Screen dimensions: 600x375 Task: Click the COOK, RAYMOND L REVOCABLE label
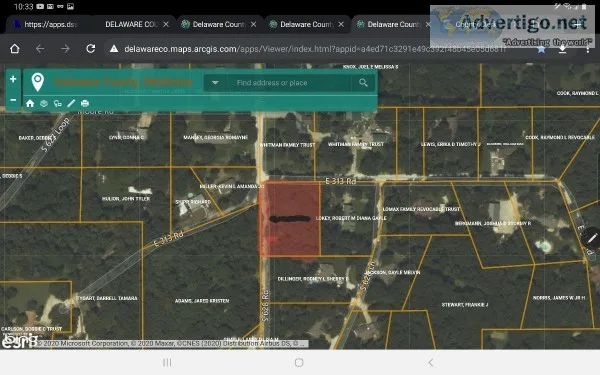pyautogui.click(x=560, y=137)
